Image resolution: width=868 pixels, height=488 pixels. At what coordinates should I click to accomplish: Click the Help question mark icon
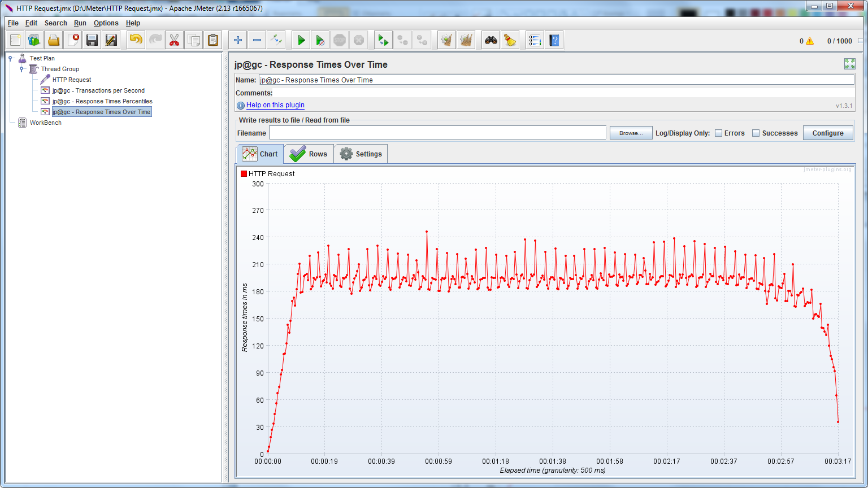554,40
